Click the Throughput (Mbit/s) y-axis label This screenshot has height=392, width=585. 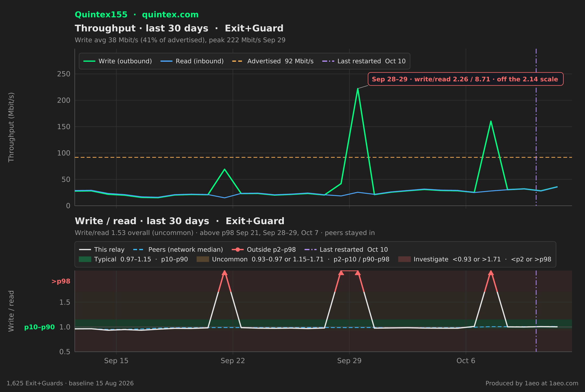[11, 127]
